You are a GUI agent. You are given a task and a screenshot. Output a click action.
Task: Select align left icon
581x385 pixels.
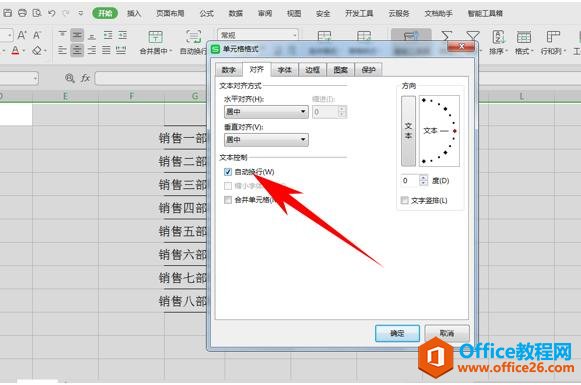tap(63, 50)
